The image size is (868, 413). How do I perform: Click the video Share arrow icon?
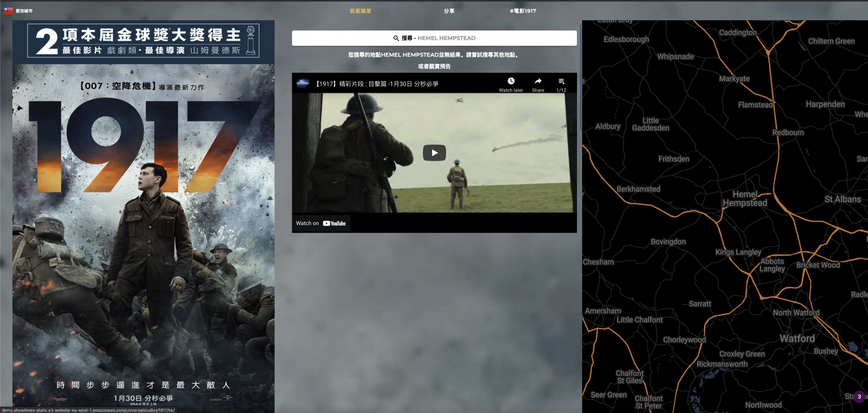pyautogui.click(x=538, y=81)
